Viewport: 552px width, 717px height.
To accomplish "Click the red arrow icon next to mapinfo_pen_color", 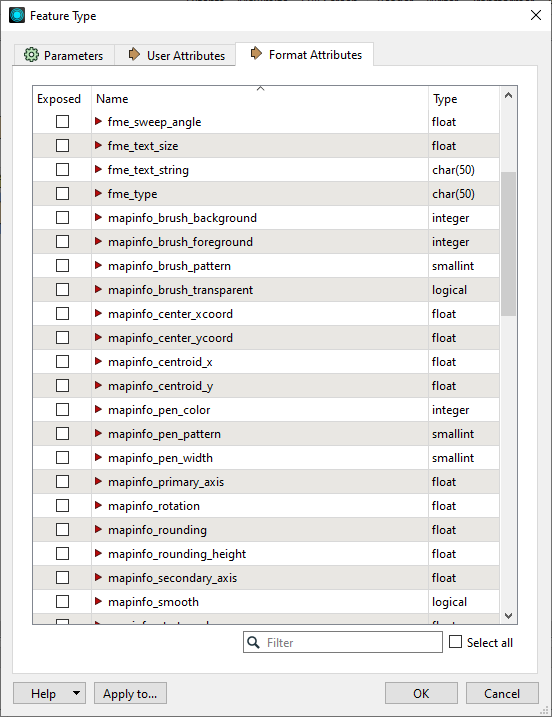I will [x=98, y=409].
